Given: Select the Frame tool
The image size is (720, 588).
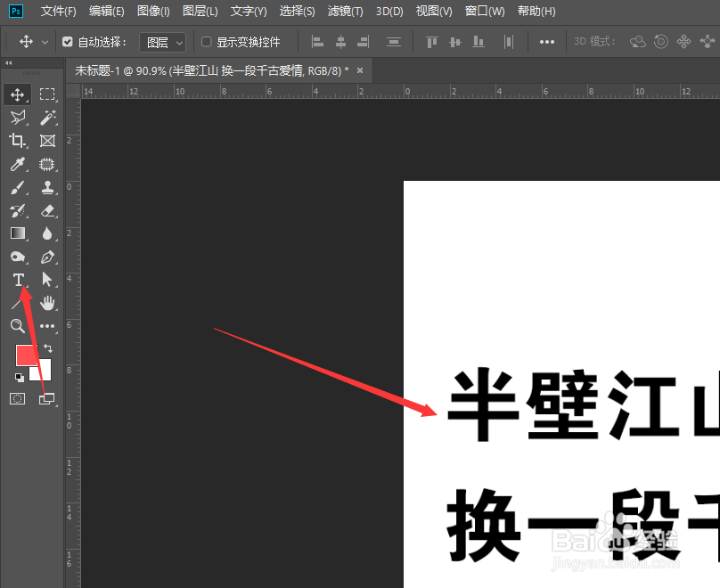Looking at the screenshot, I should (x=47, y=141).
